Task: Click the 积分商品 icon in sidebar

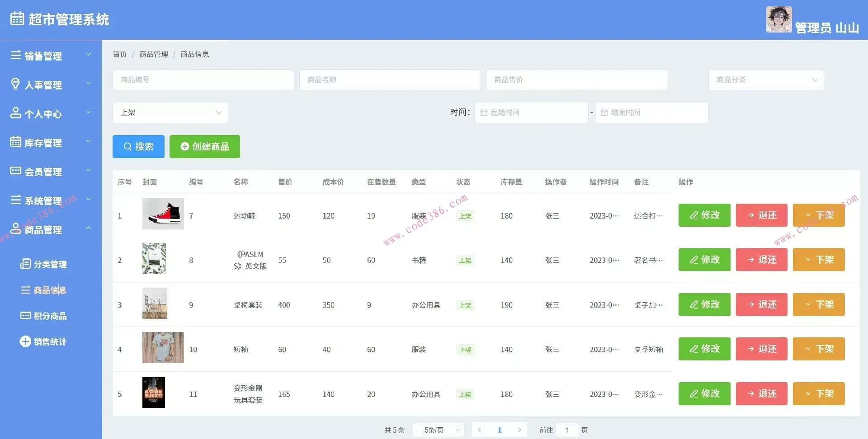Action: (26, 316)
